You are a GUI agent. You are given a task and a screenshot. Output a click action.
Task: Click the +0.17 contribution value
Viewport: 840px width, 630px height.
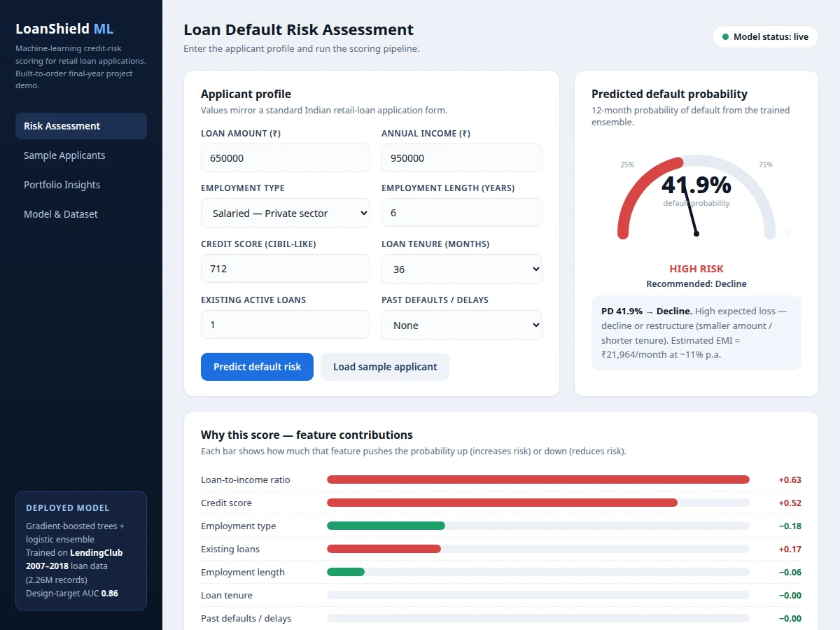click(790, 549)
